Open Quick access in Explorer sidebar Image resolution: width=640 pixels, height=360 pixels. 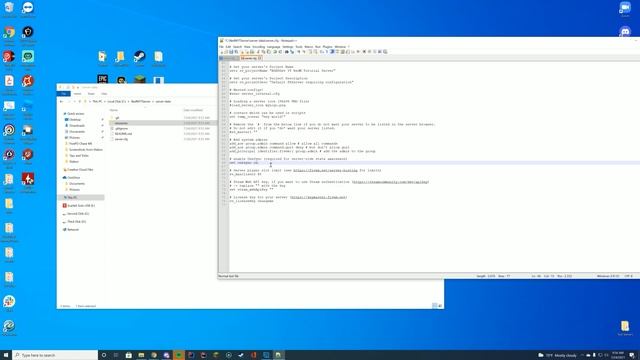[76, 113]
